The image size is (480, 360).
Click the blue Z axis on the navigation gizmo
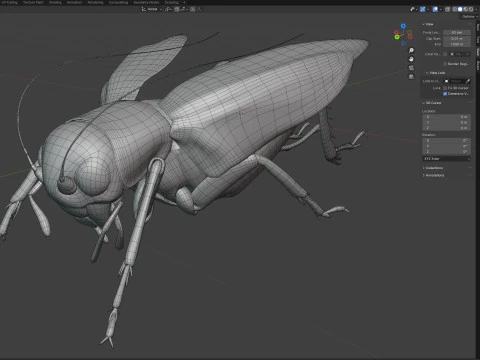(x=403, y=26)
